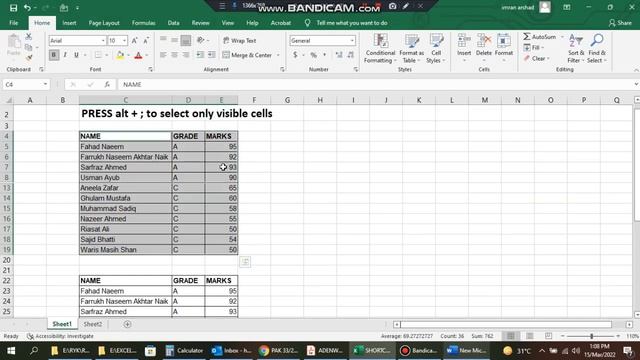Click Merge & Center button

247,55
